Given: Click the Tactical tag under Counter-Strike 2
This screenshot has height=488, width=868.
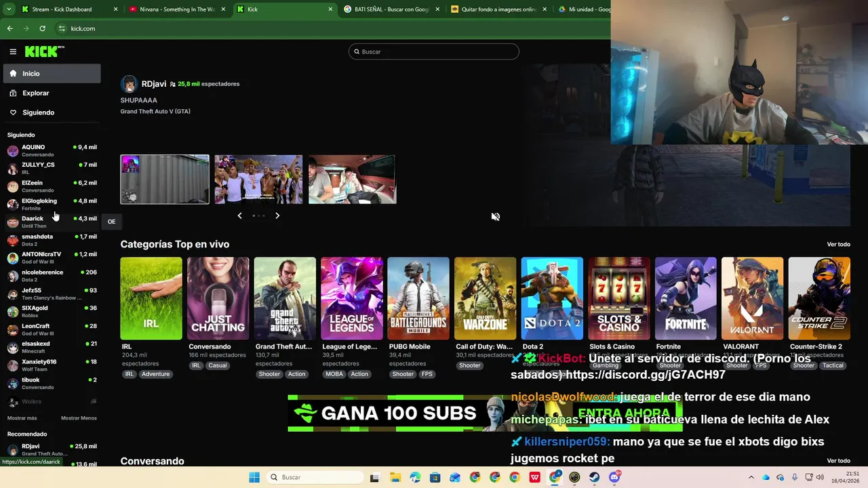Looking at the screenshot, I should [x=833, y=365].
